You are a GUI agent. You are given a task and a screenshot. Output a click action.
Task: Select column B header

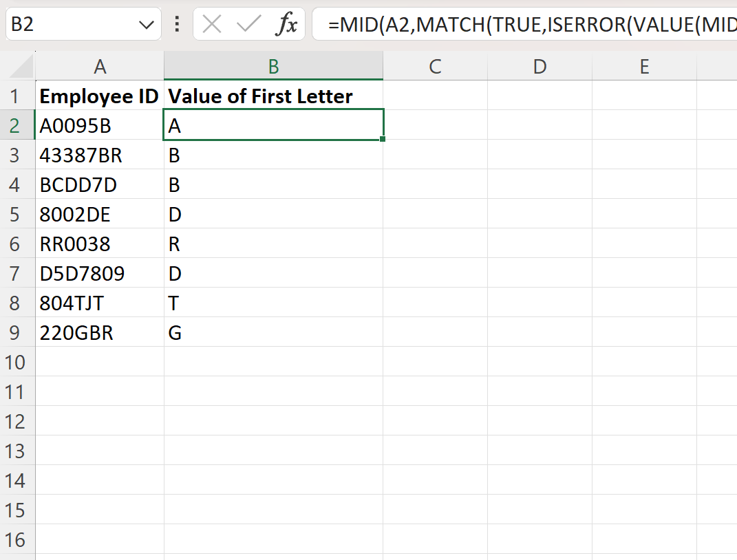pyautogui.click(x=274, y=66)
